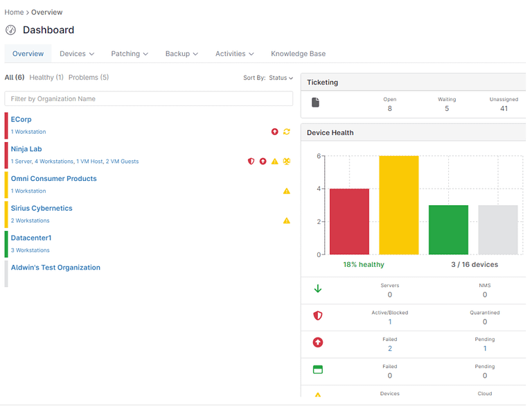Screen dimensions: 532x418
Task: Click the yellow bar in Device Health chart
Action: click(x=398, y=205)
